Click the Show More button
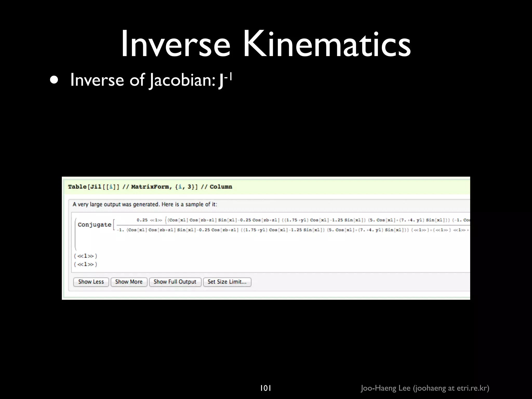 tap(129, 282)
